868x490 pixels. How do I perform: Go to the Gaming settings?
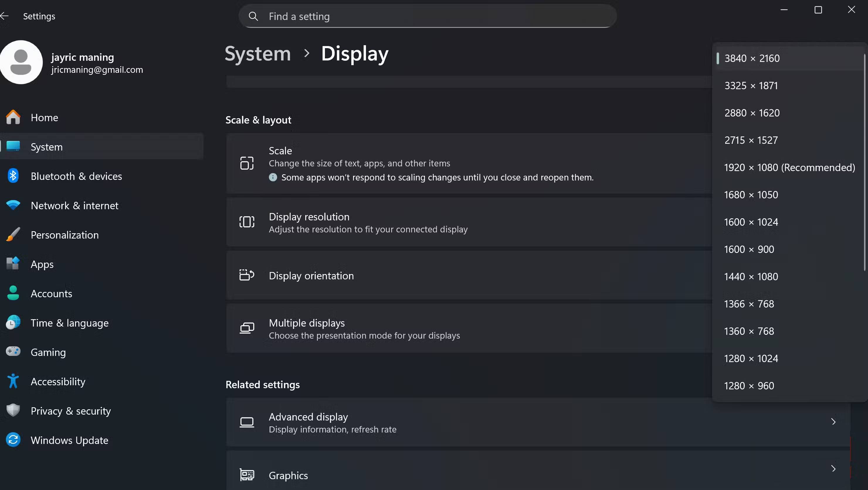tap(48, 352)
